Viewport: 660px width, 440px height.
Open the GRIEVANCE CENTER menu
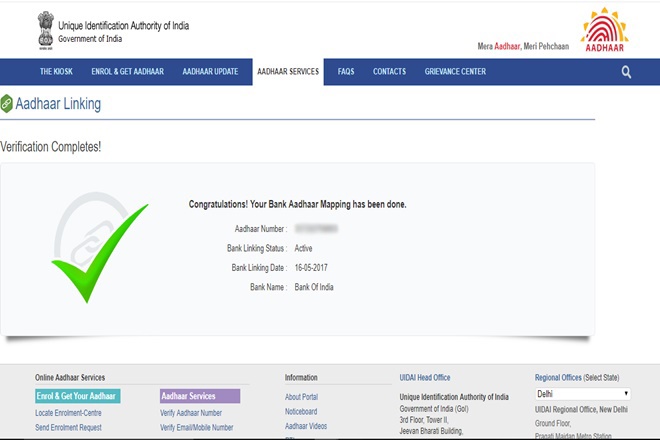[455, 72]
